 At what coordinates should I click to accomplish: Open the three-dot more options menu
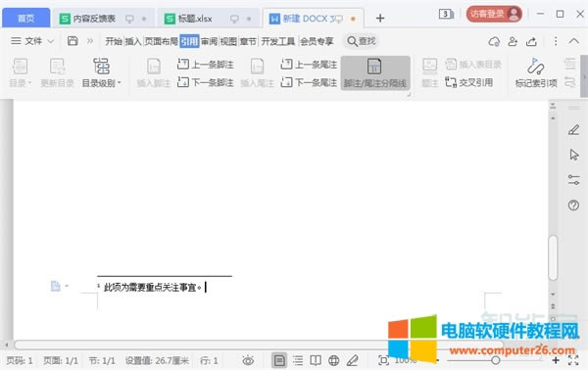(x=556, y=41)
